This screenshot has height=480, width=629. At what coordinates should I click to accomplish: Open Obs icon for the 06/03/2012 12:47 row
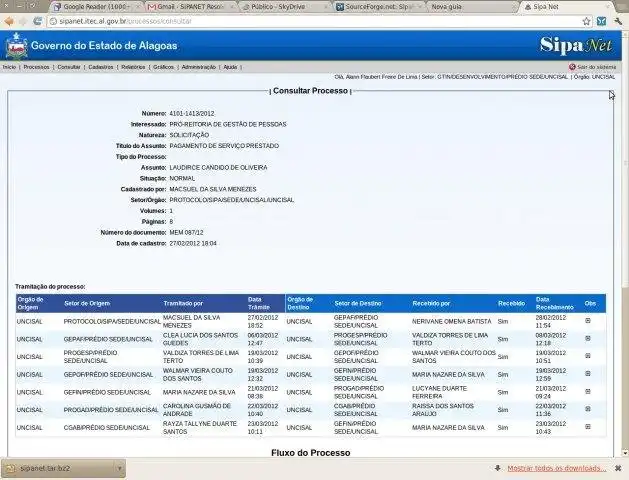588,338
